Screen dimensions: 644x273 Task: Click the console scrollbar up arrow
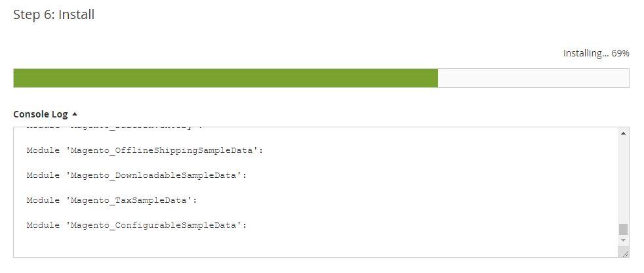(x=623, y=133)
